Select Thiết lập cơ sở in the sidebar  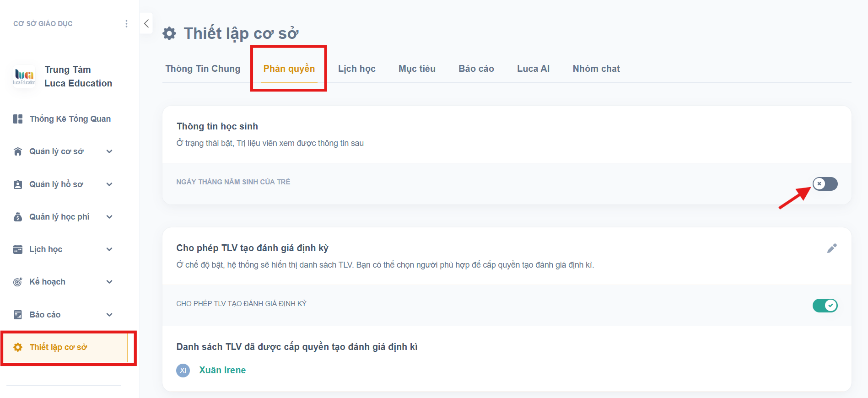tap(59, 347)
